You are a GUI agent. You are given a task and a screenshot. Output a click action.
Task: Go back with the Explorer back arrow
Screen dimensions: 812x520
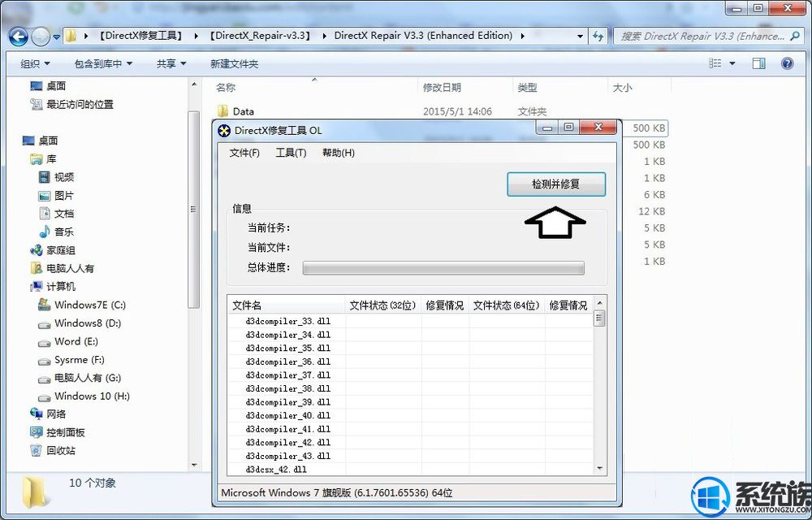tap(18, 37)
